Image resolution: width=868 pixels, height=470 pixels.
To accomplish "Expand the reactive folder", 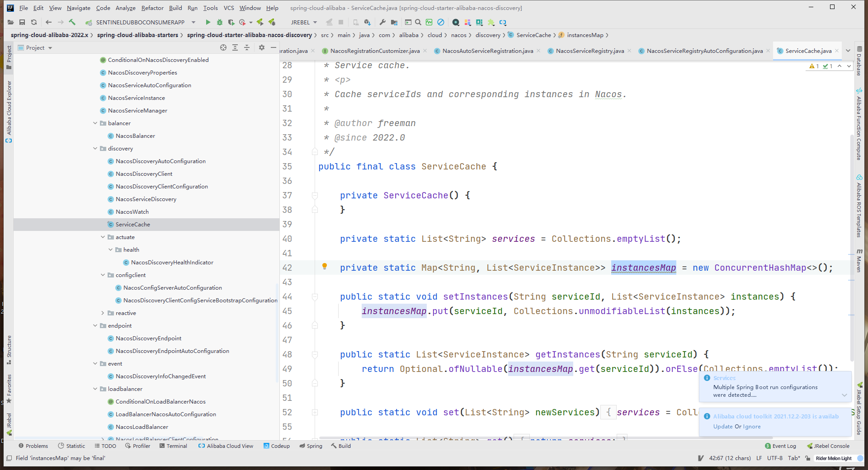I will coord(103,313).
